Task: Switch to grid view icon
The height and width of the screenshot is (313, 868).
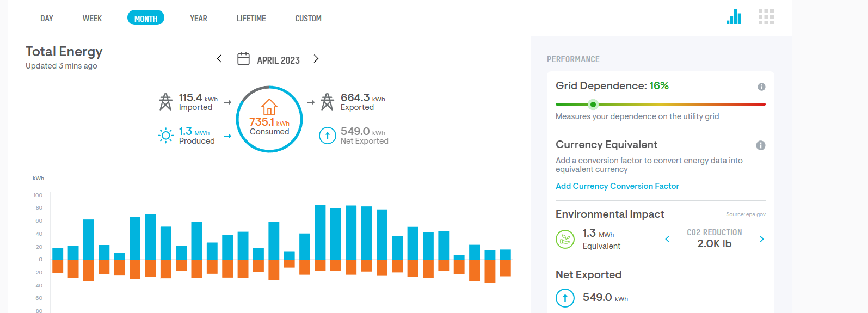Action: [x=766, y=17]
